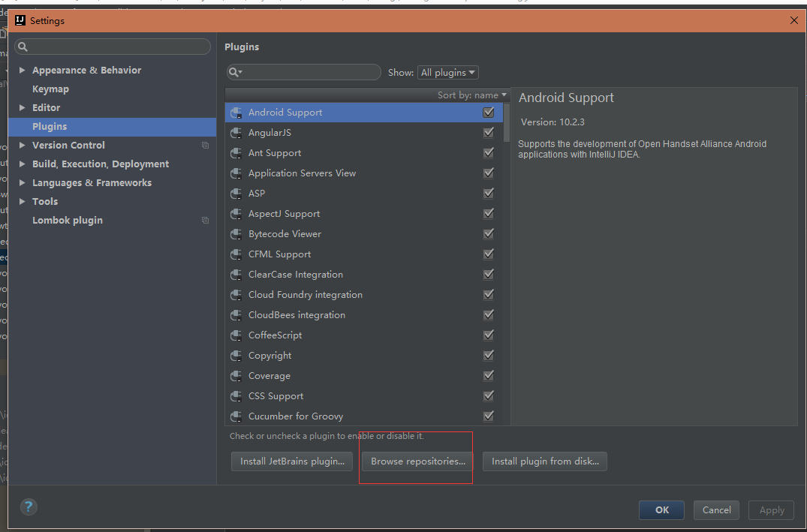Image resolution: width=807 pixels, height=532 pixels.
Task: Click the Browse repositories button
Action: tap(418, 461)
